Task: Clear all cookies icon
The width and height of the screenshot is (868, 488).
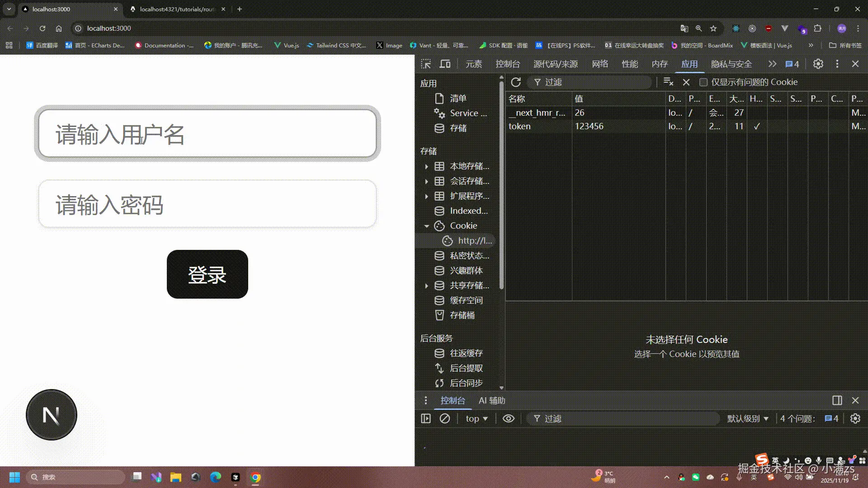Action: [668, 82]
